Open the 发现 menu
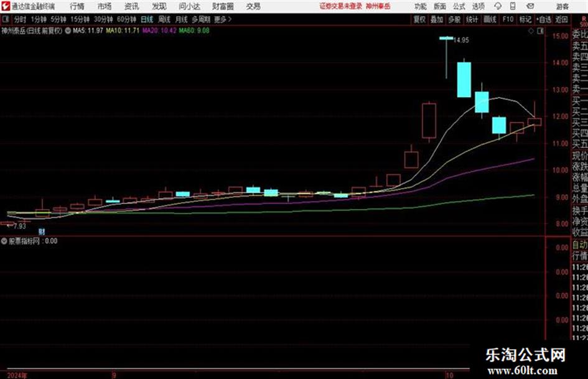The height and width of the screenshot is (379, 588). click(x=159, y=6)
